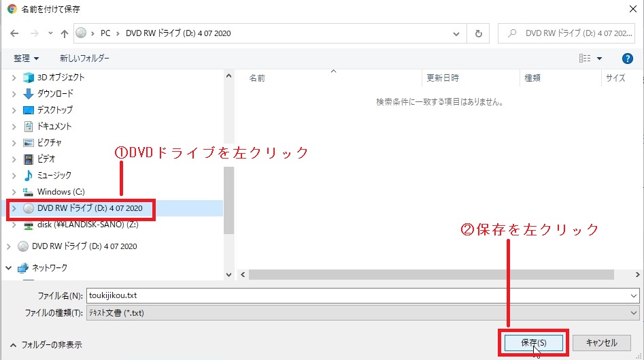Select the highlighted DVD RW ドライブ (D:) entry

(89, 208)
